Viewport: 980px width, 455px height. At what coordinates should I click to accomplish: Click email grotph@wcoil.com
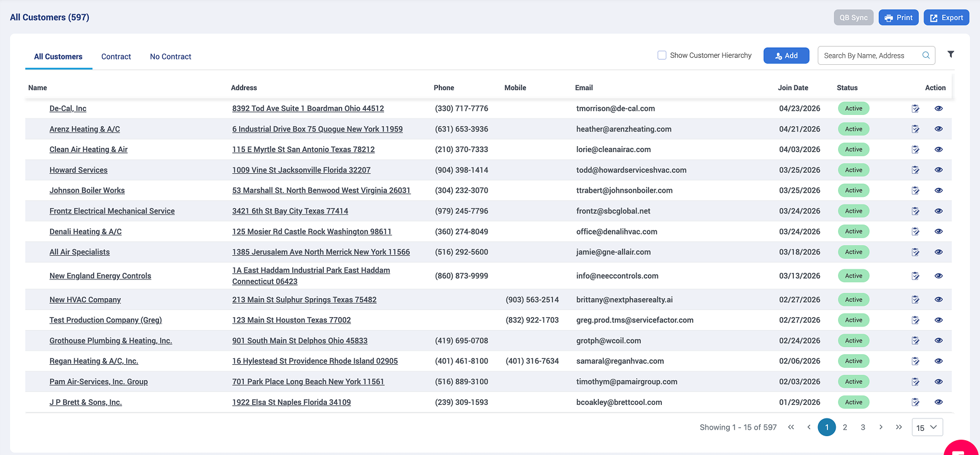[608, 341]
